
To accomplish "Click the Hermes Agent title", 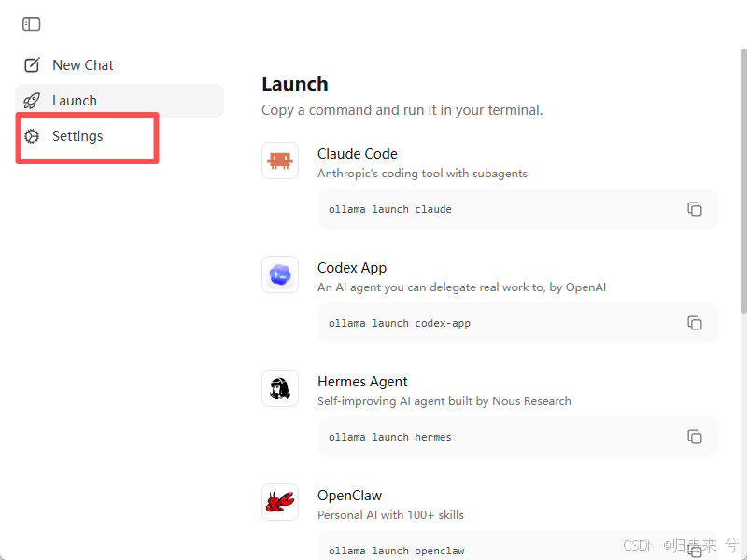I will coord(362,382).
